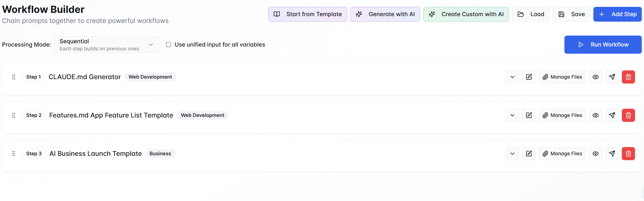Image resolution: width=644 pixels, height=201 pixels.
Task: Open Generate with AI
Action: [x=385, y=14]
